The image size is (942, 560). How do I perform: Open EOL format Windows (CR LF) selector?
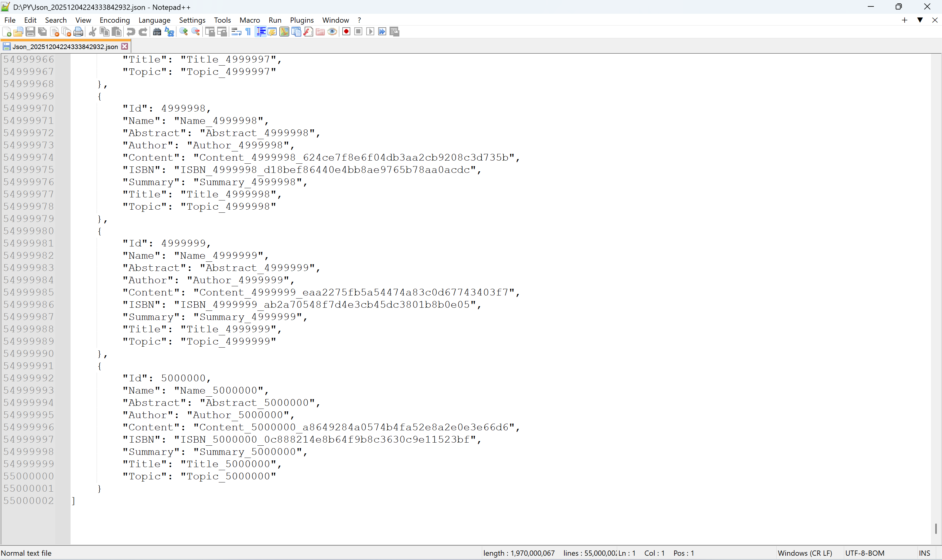[805, 553]
